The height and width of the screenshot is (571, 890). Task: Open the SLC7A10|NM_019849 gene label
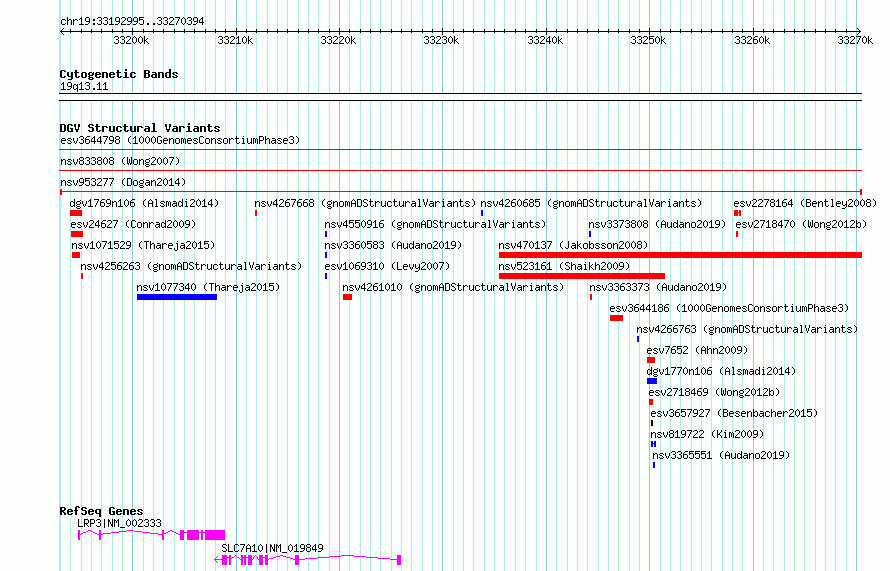[272, 548]
